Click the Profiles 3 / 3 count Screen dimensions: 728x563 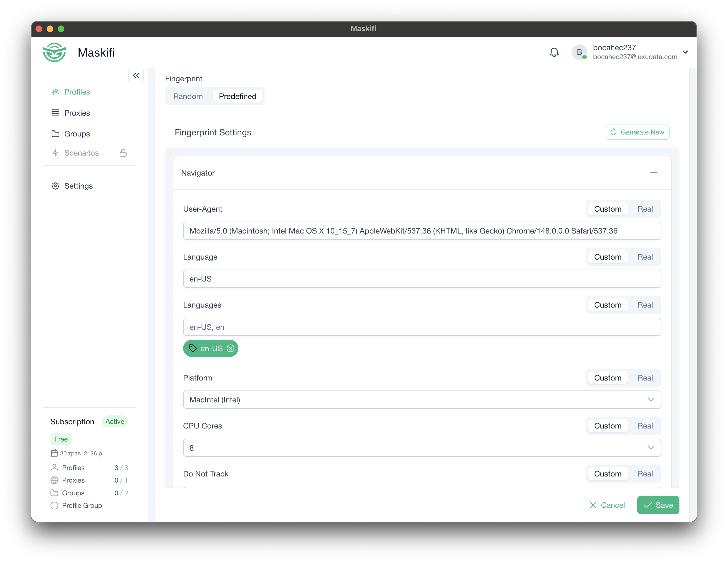pos(121,468)
